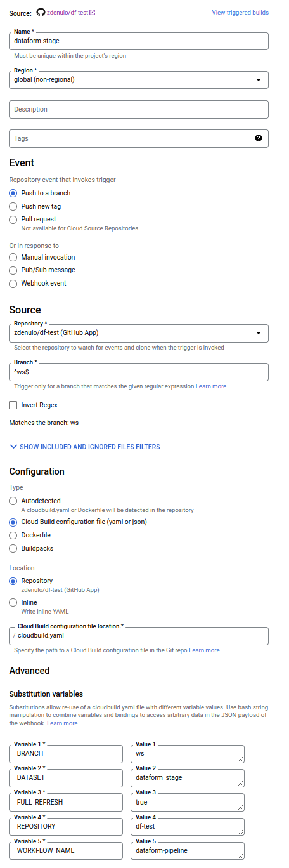Choose the Inline YAML location option
The height and width of the screenshot is (868, 289).
tap(13, 602)
